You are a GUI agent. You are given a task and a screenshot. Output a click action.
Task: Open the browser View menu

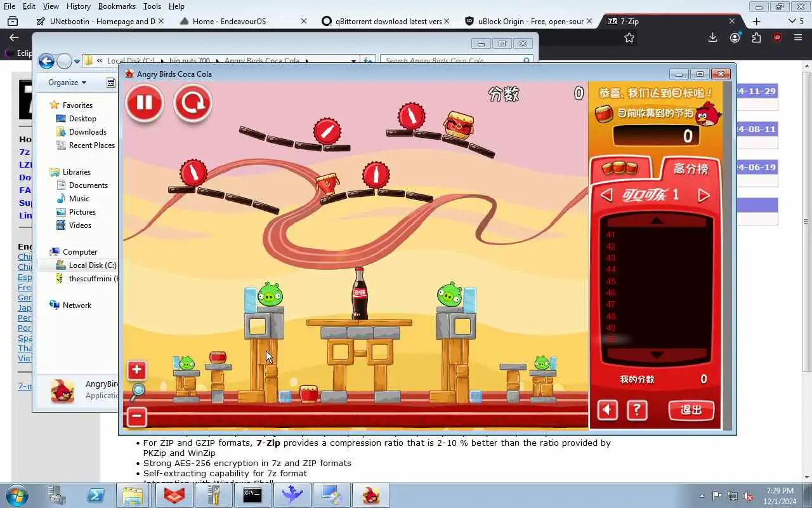[51, 6]
